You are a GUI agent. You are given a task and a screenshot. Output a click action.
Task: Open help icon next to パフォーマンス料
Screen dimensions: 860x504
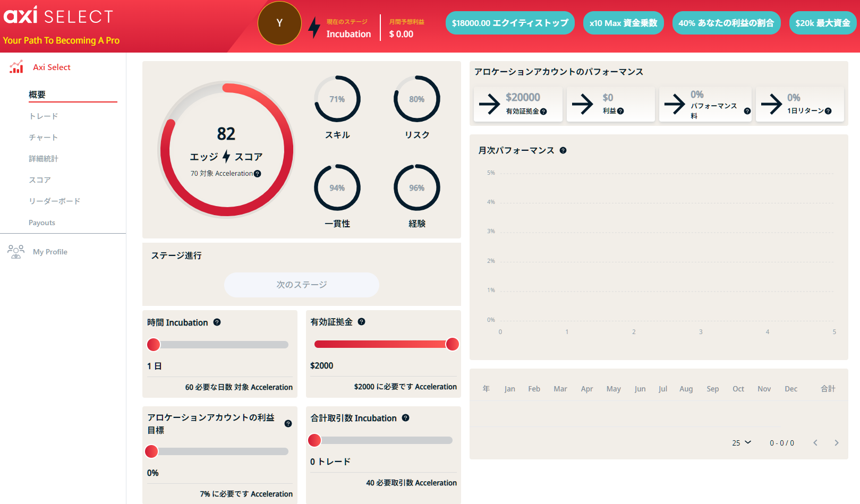click(x=747, y=111)
